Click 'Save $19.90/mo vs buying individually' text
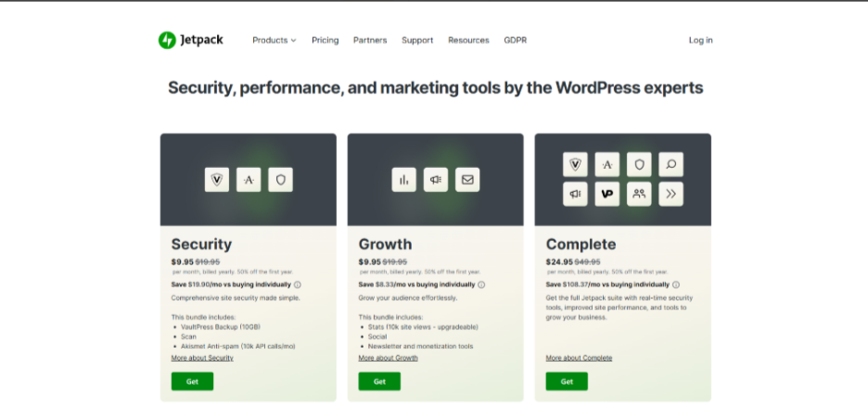 pos(231,285)
